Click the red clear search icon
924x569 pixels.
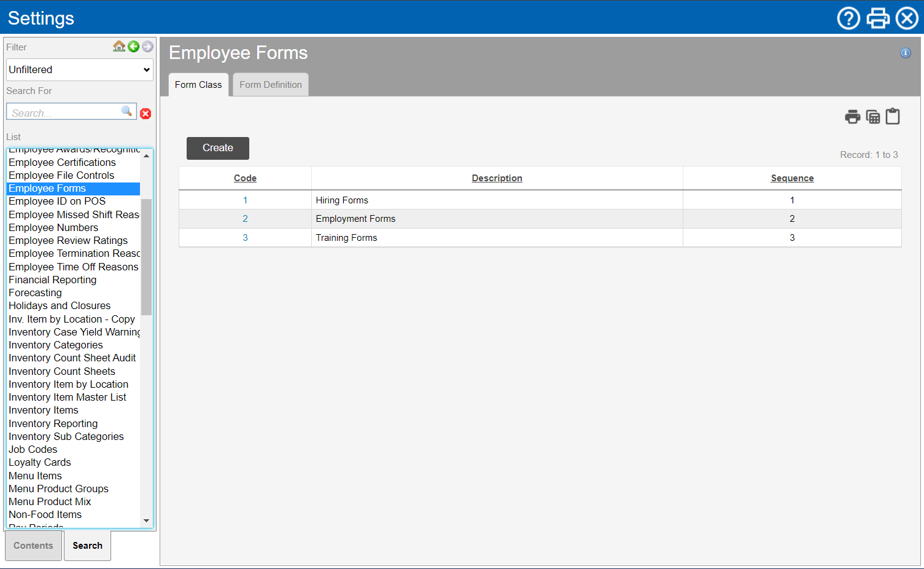point(146,114)
